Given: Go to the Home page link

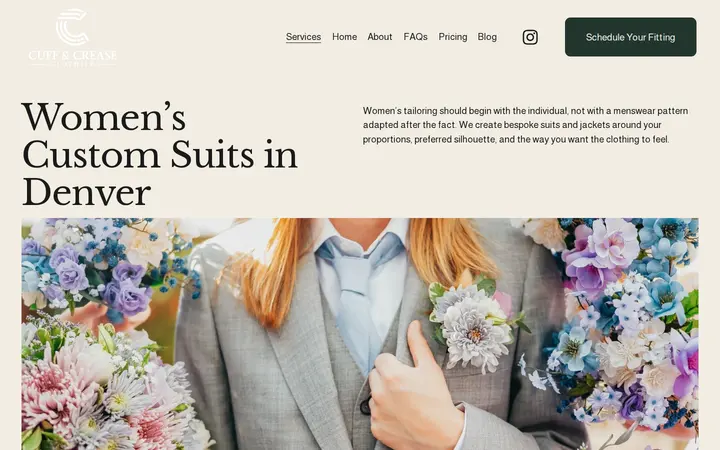Looking at the screenshot, I should point(344,37).
